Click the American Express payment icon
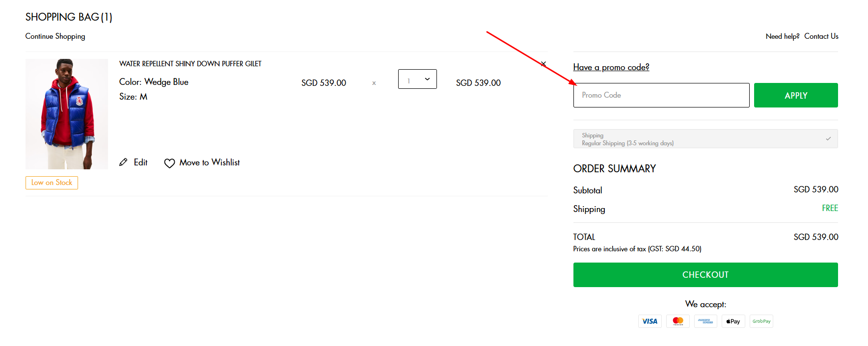The height and width of the screenshot is (346, 868). coord(705,321)
